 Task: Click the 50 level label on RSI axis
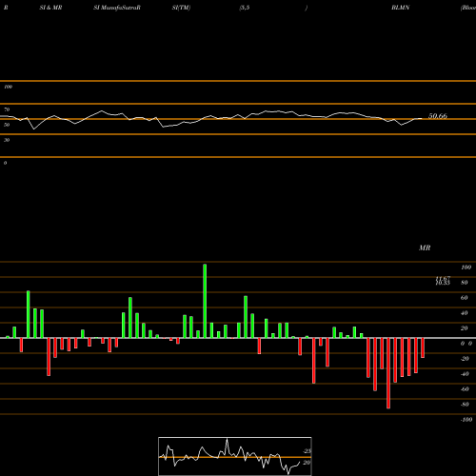click(x=7, y=125)
